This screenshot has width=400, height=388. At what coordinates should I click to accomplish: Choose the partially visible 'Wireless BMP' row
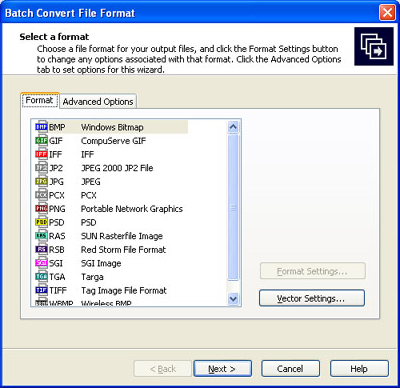tap(111, 303)
